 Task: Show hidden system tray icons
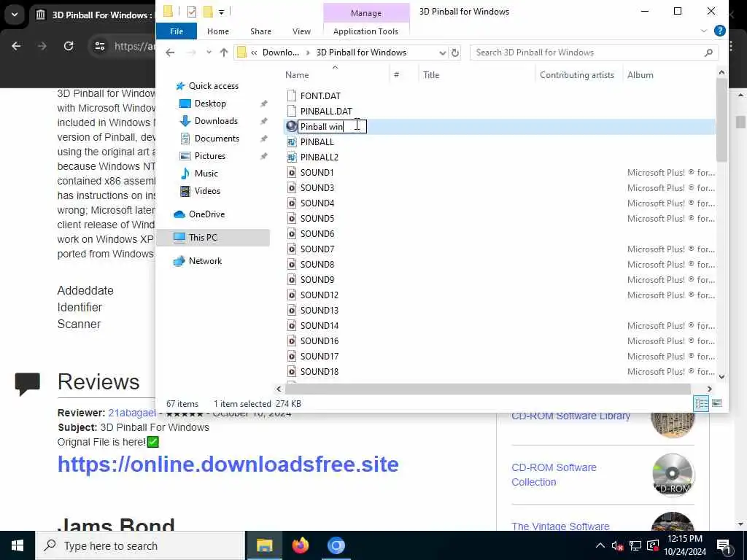point(600,545)
